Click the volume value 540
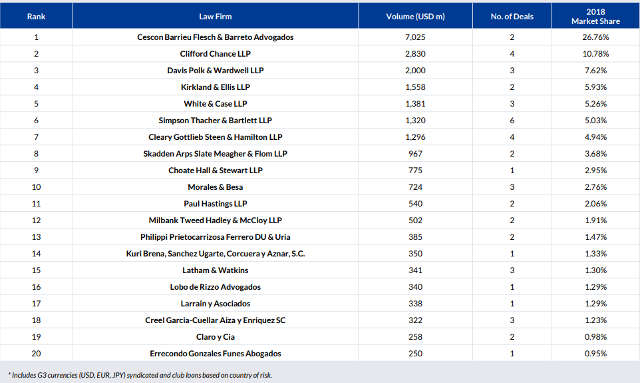Viewport: 640px width, 383px height. click(416, 204)
